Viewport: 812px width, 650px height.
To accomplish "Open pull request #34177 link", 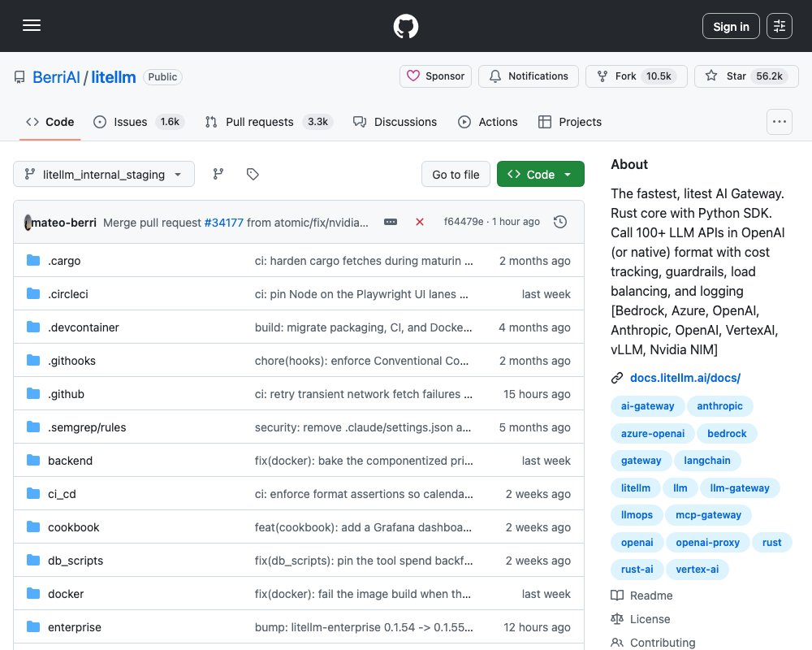I will (x=224, y=223).
